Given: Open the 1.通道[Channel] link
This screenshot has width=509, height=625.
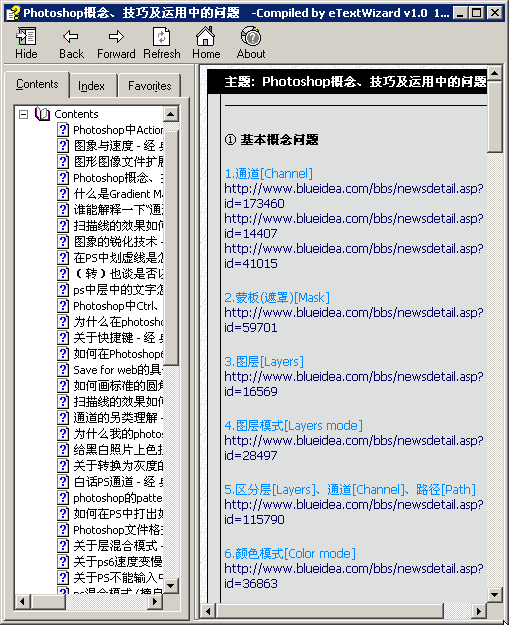Looking at the screenshot, I should tap(269, 174).
